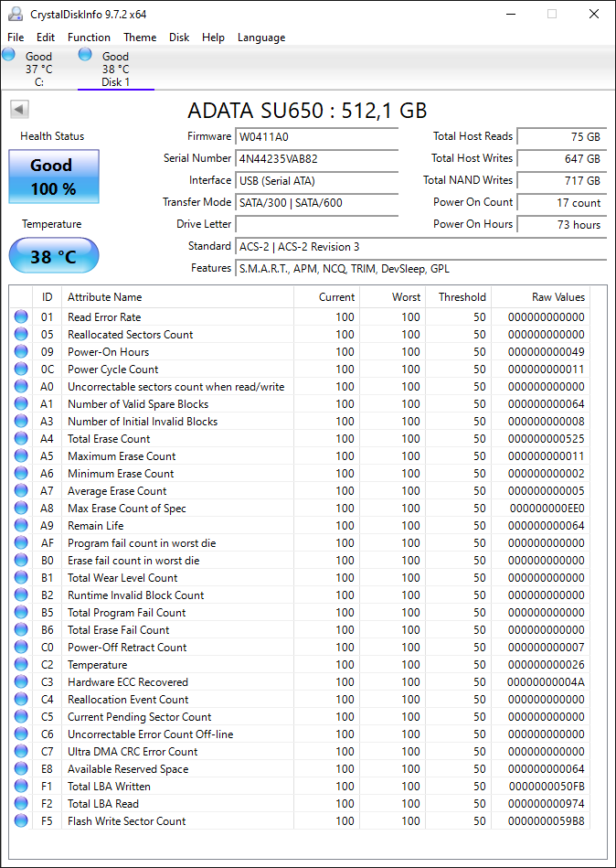Open the Theme menu
This screenshot has height=868, width=616.
click(140, 38)
